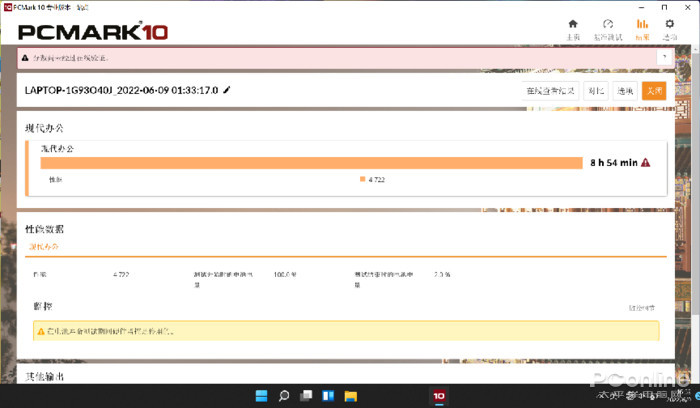
Task: Click the View online result button
Action: [551, 90]
